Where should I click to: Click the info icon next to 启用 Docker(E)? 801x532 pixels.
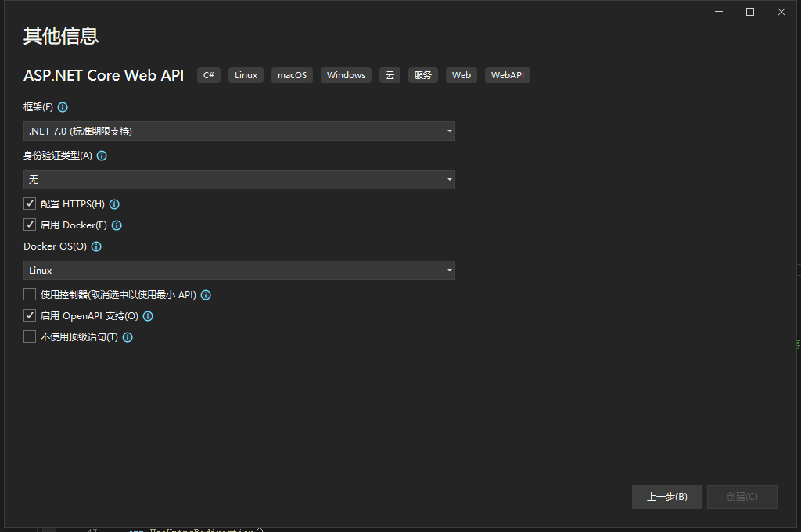tap(117, 225)
